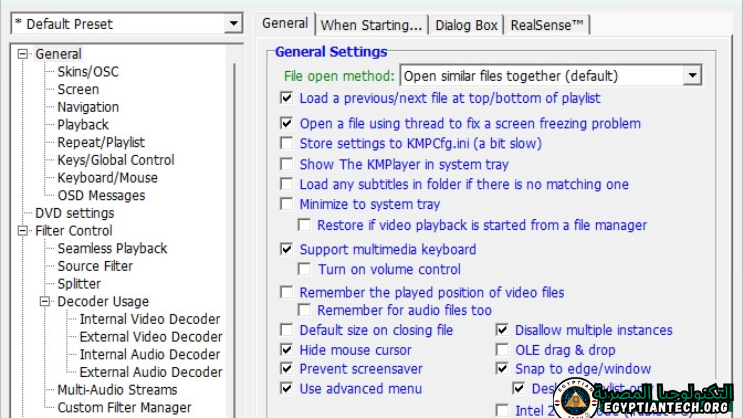
Task: Check Minimize to system tray
Action: point(286,204)
